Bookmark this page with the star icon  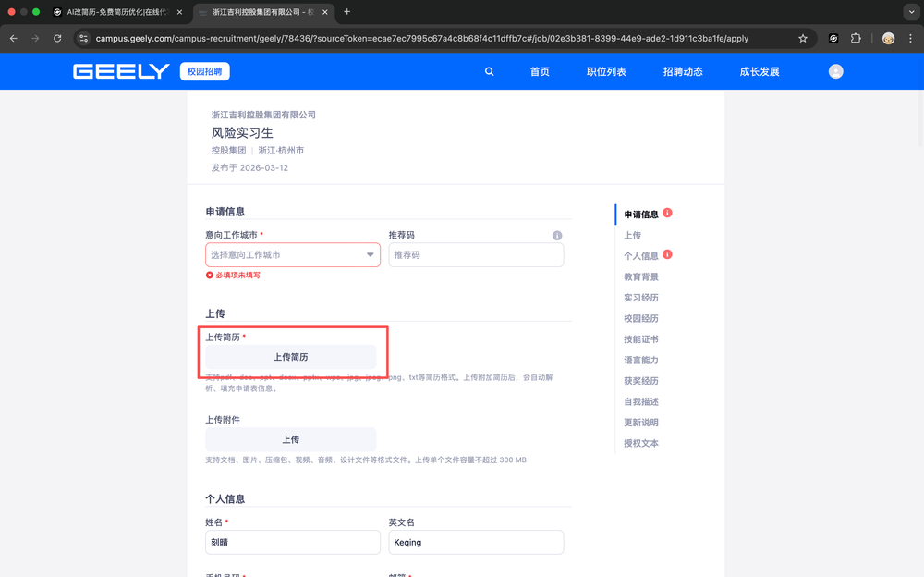(x=803, y=39)
